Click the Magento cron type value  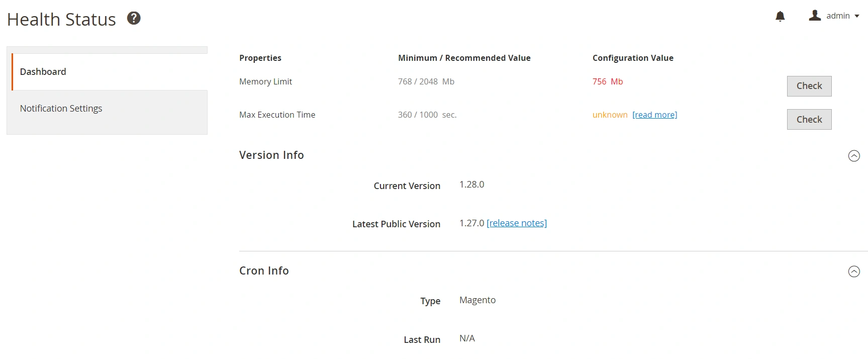coord(477,300)
